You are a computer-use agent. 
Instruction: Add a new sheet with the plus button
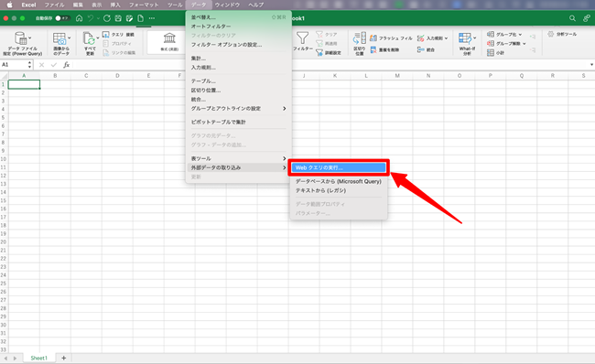pyautogui.click(x=64, y=358)
